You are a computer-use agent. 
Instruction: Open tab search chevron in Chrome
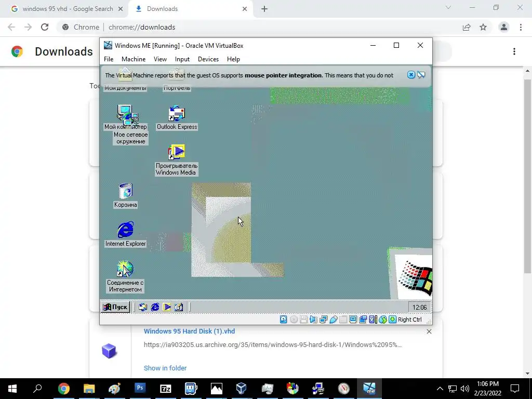pos(448,7)
